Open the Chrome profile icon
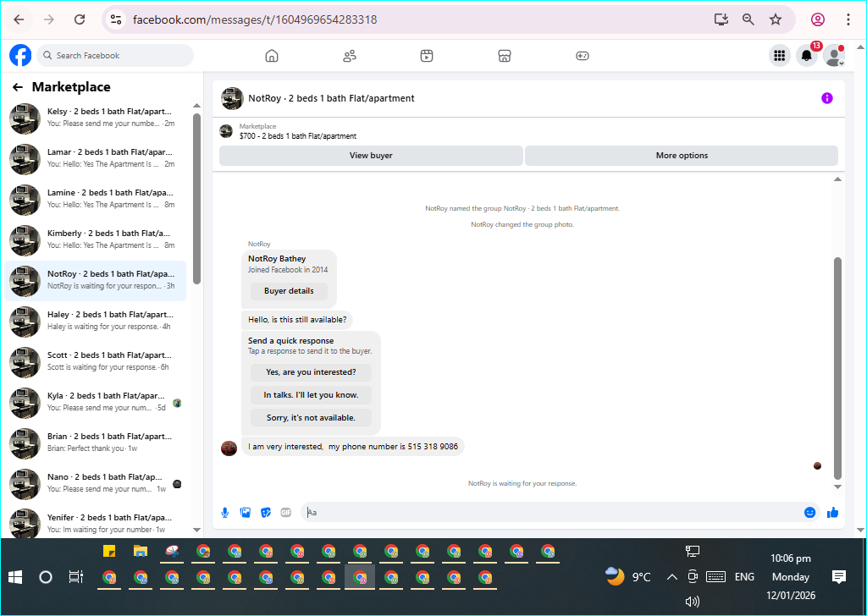 click(x=818, y=20)
